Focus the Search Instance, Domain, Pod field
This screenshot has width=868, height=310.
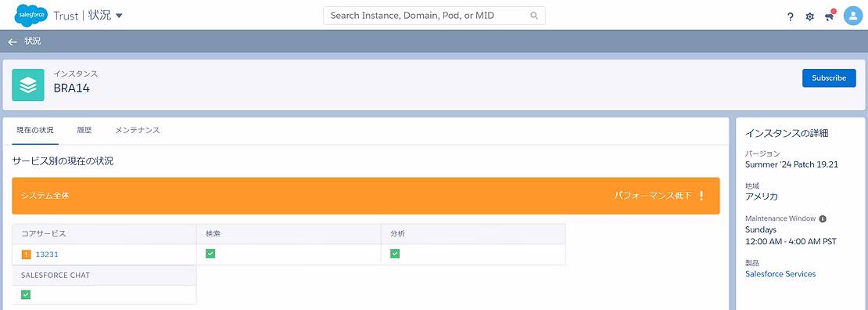(x=434, y=16)
